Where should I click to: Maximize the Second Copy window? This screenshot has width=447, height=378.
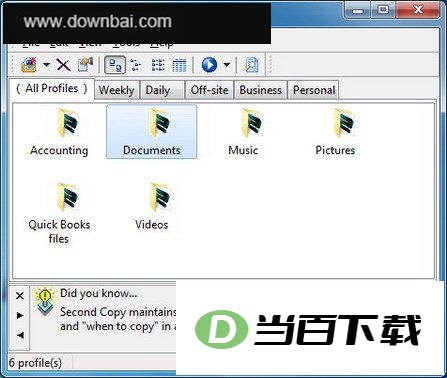pos(383,10)
